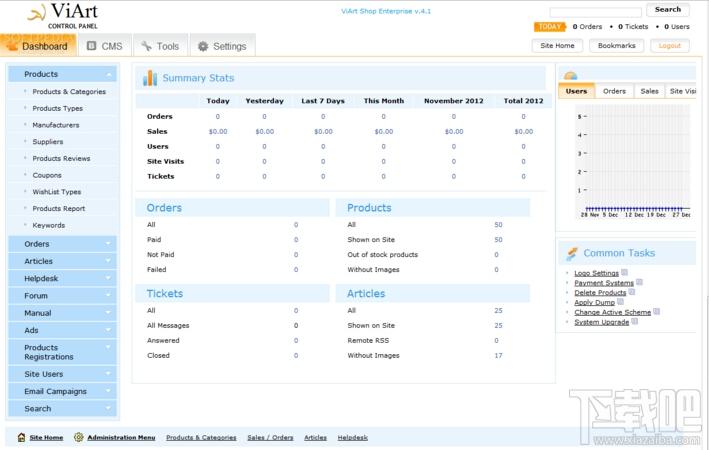This screenshot has width=709, height=450.
Task: Open the System Upgrade task link
Action: point(602,322)
